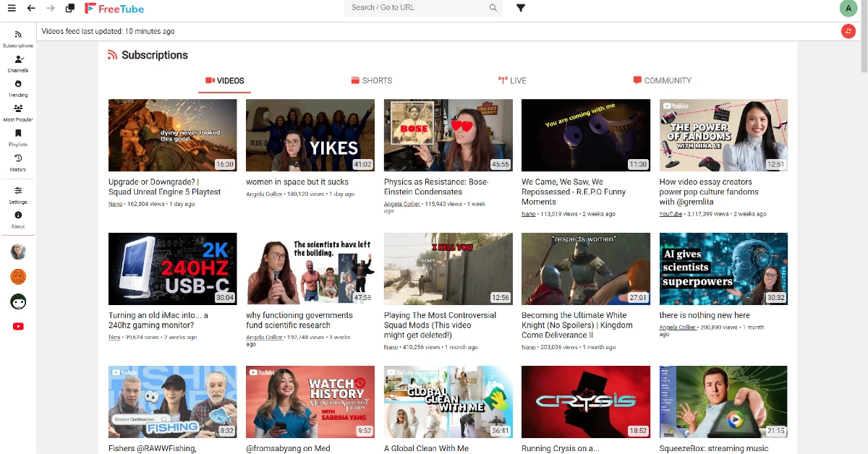Open the 'respects women' knight thumbnail

(586, 269)
